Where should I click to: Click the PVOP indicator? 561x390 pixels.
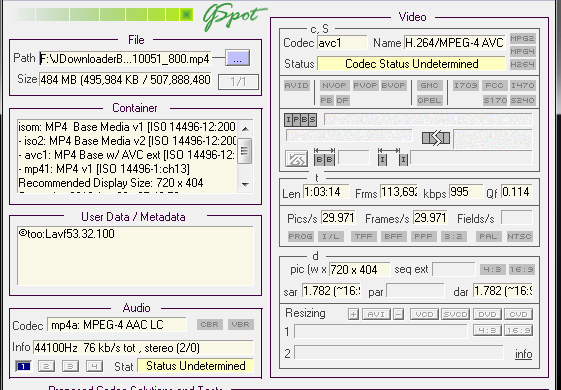365,86
